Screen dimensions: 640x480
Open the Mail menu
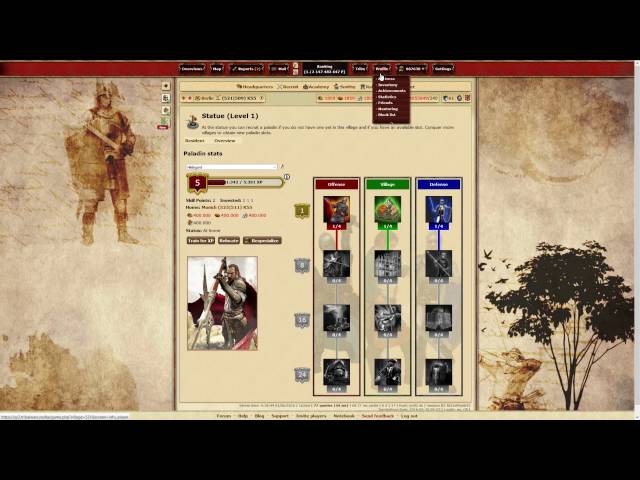[279, 69]
